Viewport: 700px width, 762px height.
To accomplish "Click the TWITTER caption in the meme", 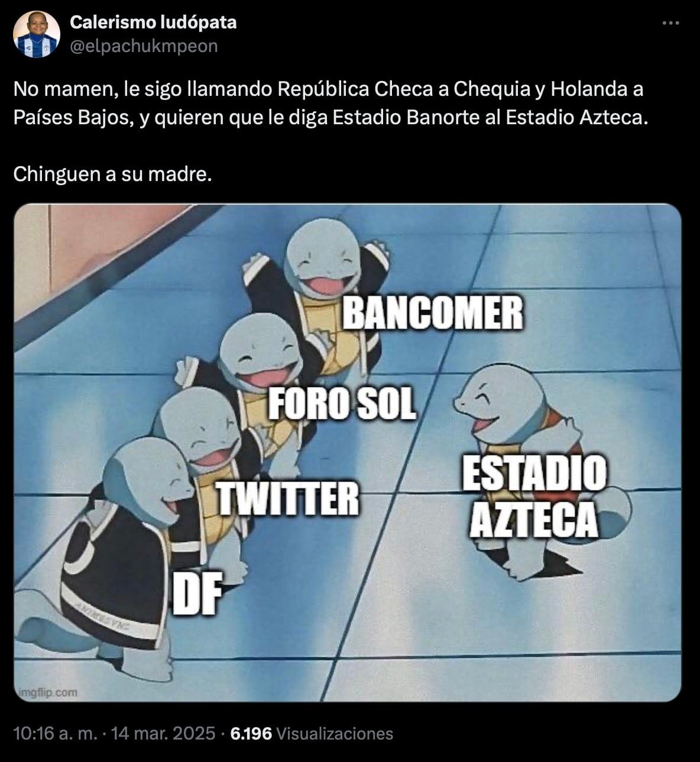I will (289, 498).
